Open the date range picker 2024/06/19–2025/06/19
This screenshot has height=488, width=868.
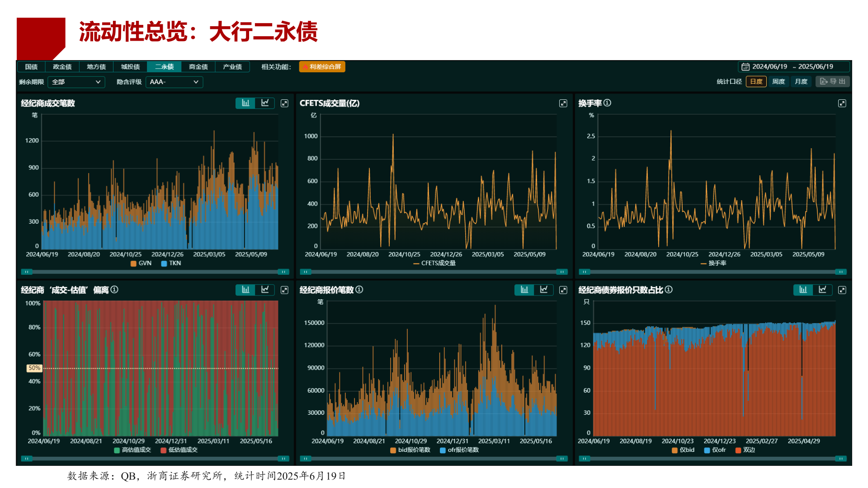point(794,67)
